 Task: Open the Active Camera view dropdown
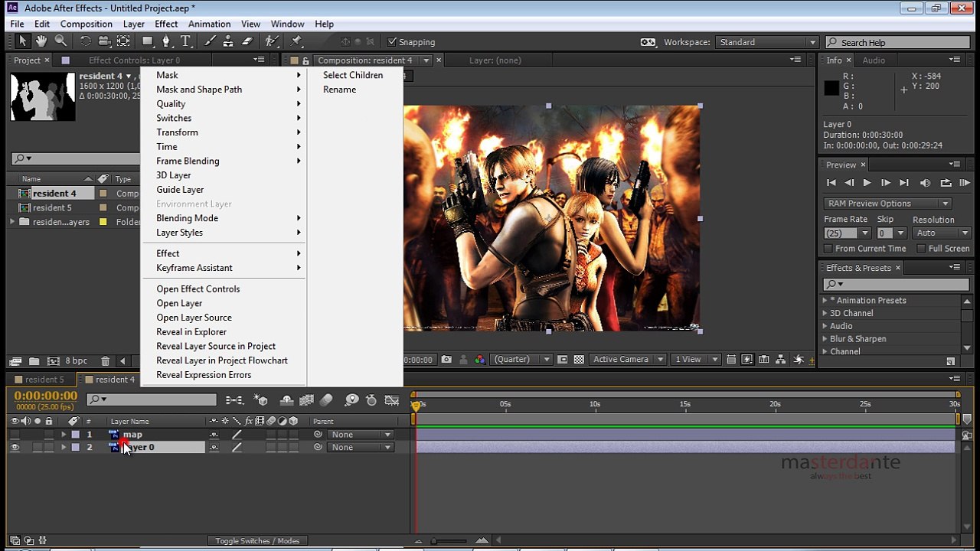626,360
